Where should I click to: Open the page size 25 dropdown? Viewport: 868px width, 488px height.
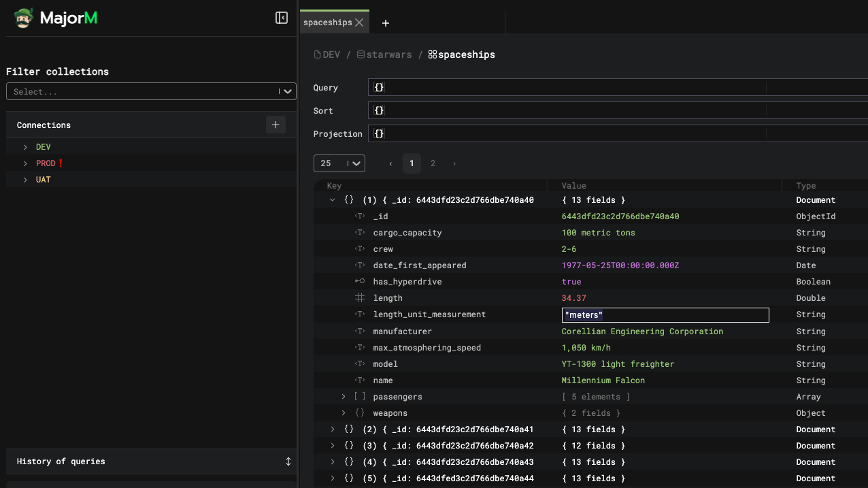point(339,163)
